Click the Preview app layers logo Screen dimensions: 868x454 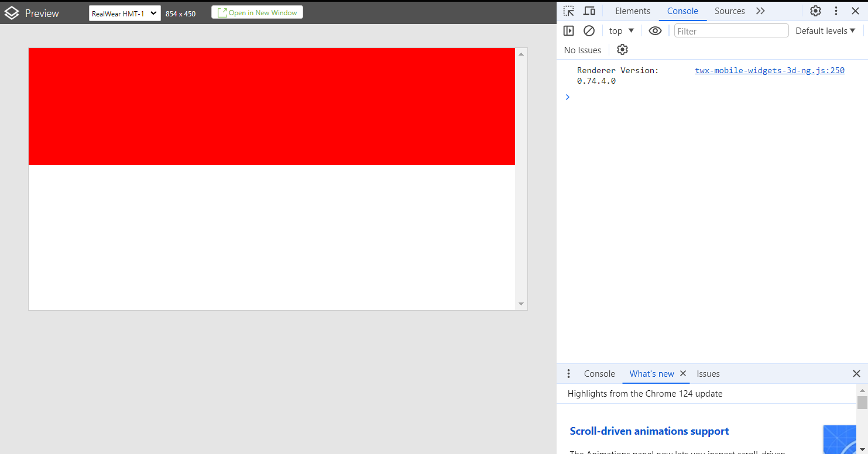click(12, 12)
